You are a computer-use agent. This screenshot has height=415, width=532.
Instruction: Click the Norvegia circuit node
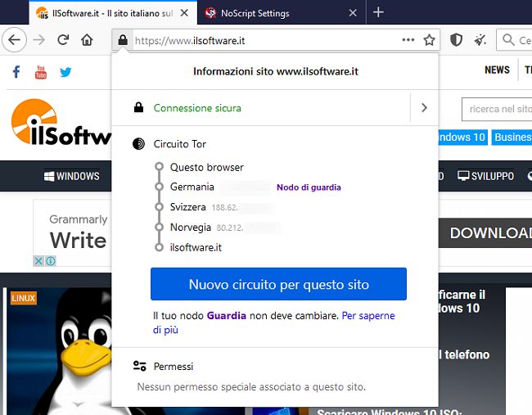(191, 227)
